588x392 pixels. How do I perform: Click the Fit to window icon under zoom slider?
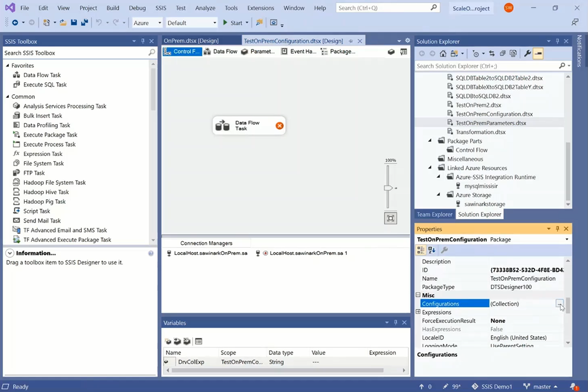coord(390,218)
